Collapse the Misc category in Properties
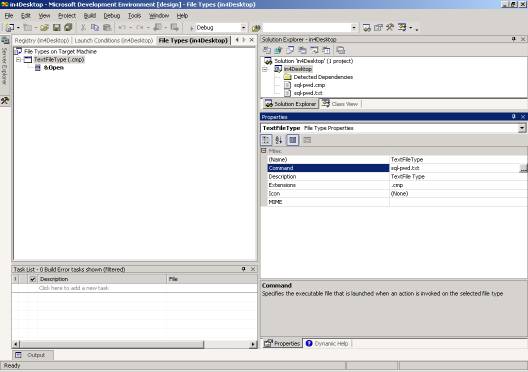The image size is (528, 372). [264, 151]
